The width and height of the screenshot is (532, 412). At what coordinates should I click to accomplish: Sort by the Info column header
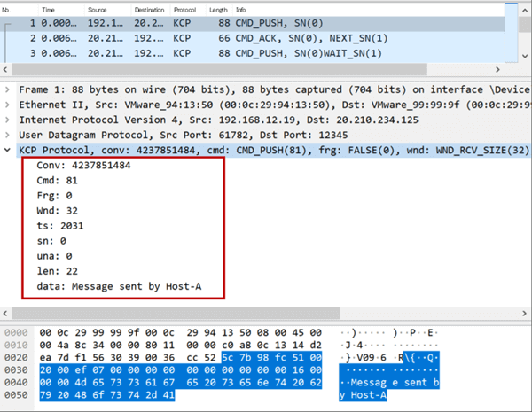(x=241, y=10)
